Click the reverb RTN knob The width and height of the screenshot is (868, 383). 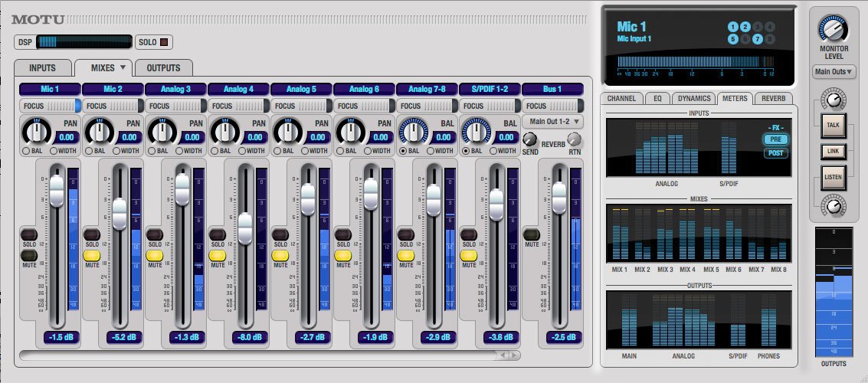574,139
